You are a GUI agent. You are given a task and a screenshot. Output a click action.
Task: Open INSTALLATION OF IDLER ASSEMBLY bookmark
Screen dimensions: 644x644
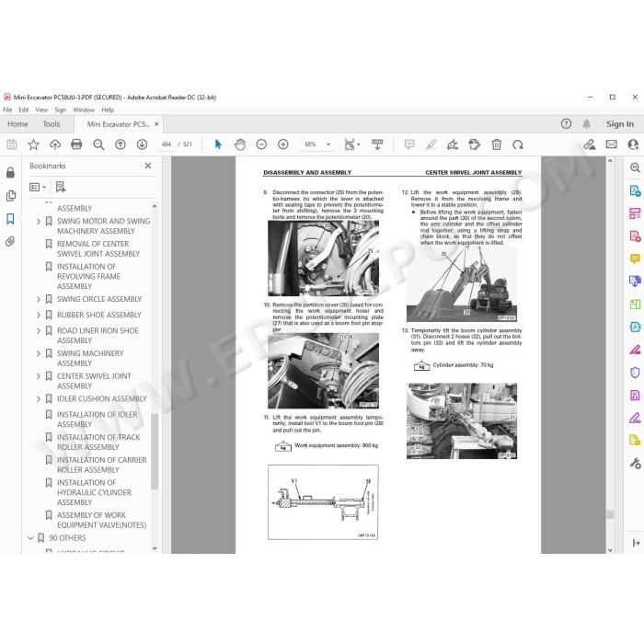tap(98, 420)
